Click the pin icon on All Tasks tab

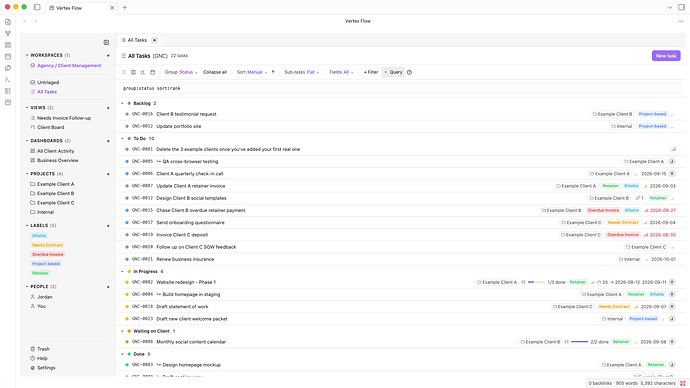(154, 40)
